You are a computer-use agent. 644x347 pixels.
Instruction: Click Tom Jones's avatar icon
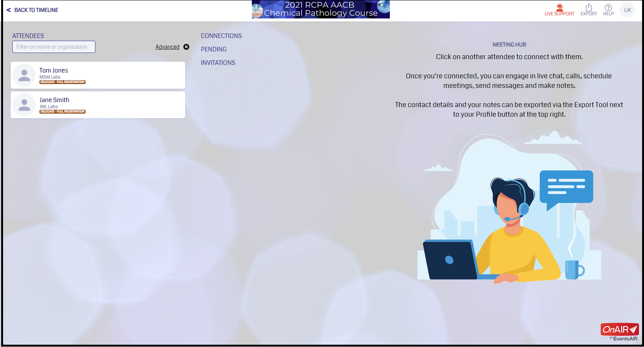coord(24,75)
